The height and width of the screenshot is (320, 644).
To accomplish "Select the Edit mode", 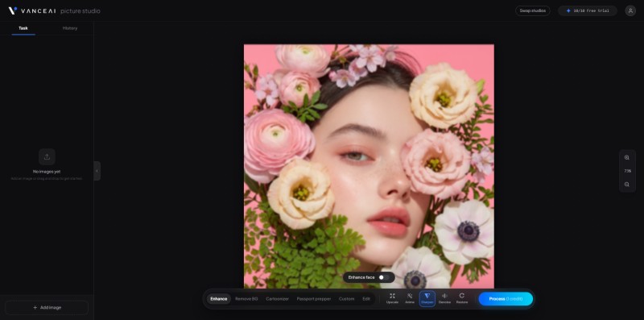I will (x=366, y=298).
